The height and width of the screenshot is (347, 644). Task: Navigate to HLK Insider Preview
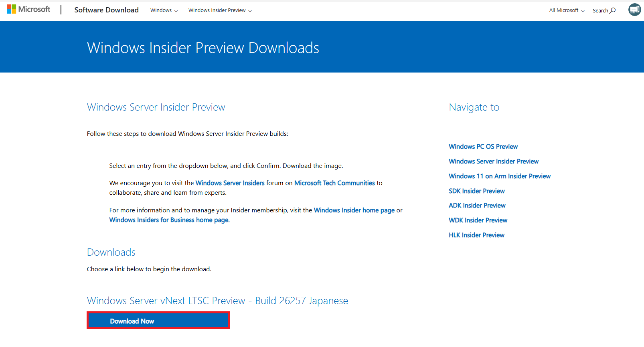tap(476, 235)
